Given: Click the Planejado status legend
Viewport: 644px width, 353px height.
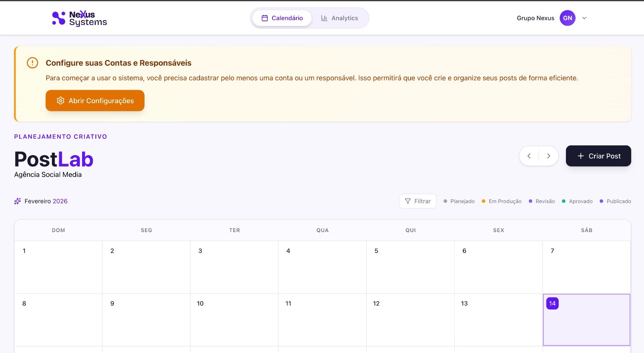Looking at the screenshot, I should pyautogui.click(x=459, y=201).
